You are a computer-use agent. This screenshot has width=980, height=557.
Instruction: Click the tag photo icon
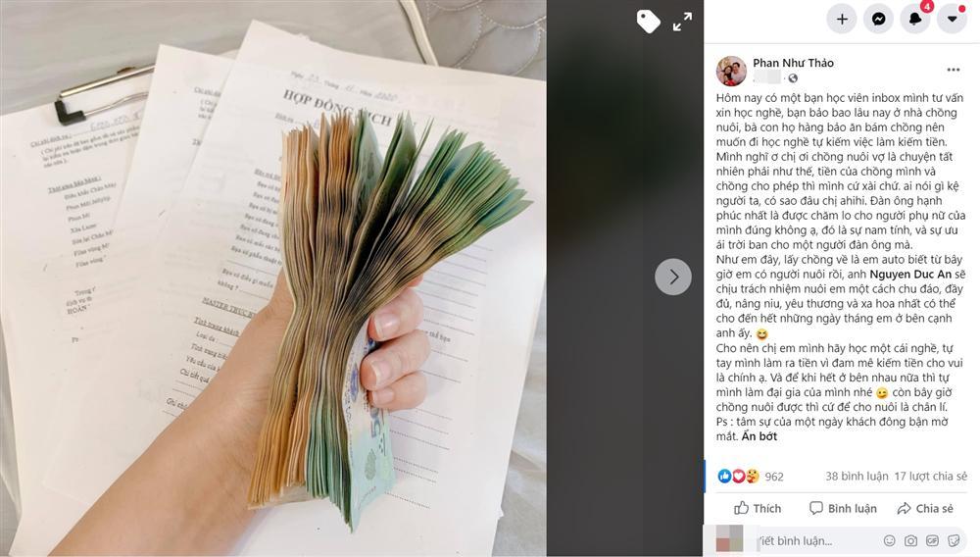pyautogui.click(x=648, y=22)
